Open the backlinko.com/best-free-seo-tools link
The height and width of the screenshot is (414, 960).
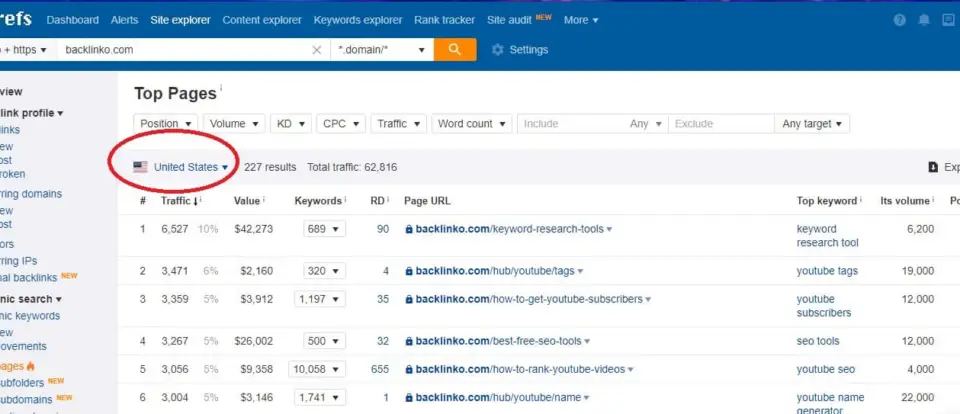pyautogui.click(x=498, y=341)
